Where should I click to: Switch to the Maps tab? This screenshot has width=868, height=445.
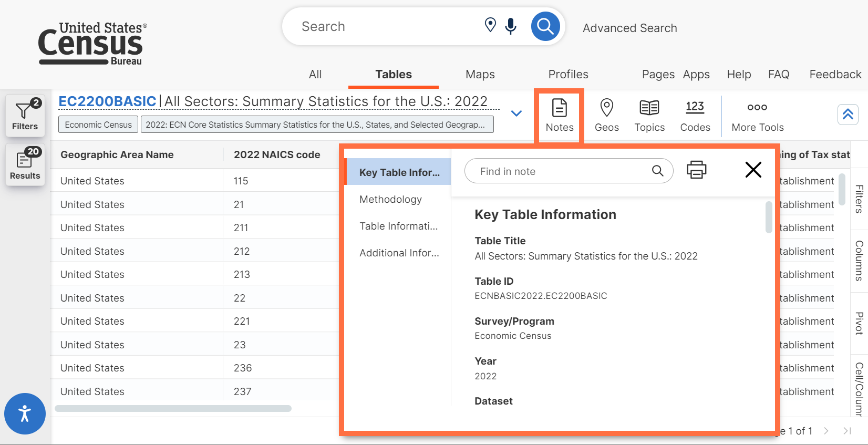(480, 74)
